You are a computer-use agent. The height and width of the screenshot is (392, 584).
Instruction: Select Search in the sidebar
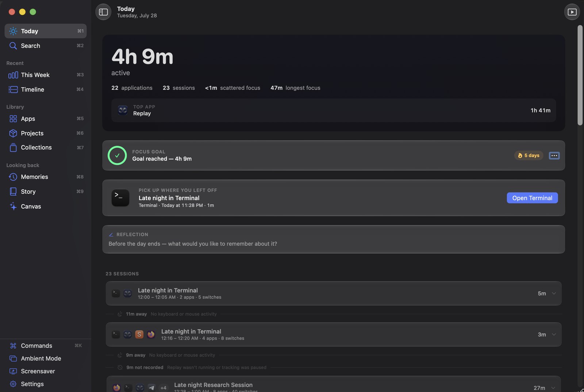(x=45, y=46)
